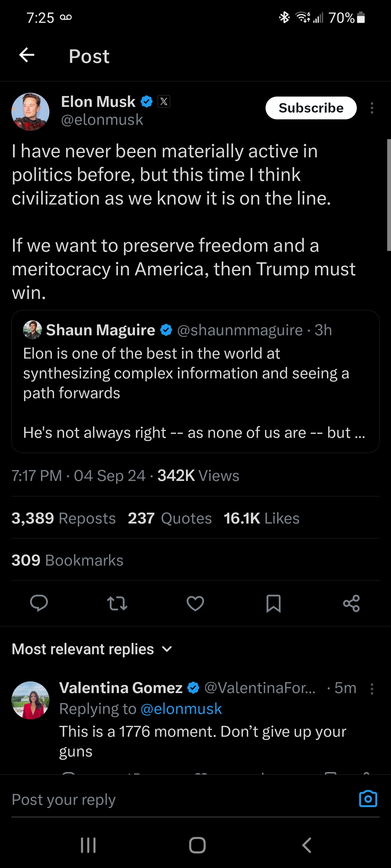Tap the repost arrows icon
Image resolution: width=391 pixels, height=868 pixels.
coord(117,603)
